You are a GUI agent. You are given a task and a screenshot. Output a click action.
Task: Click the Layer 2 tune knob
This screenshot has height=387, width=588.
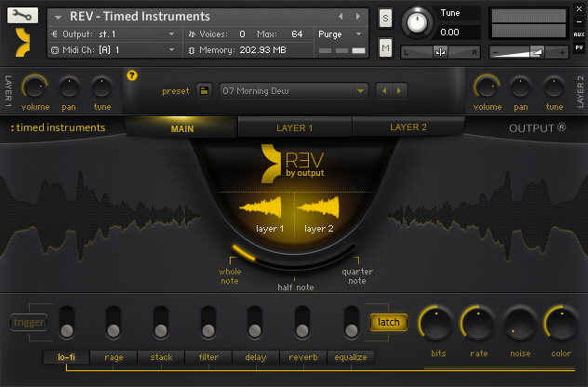[554, 87]
